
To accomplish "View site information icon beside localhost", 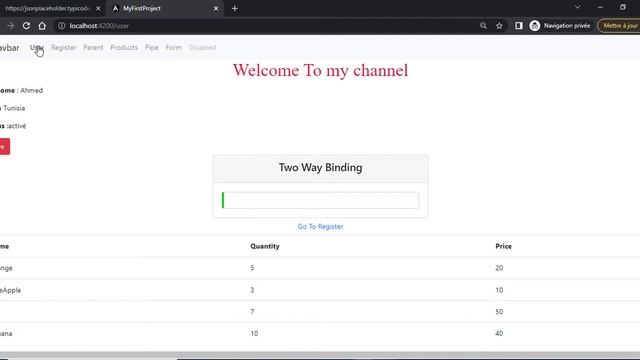I will point(61,26).
